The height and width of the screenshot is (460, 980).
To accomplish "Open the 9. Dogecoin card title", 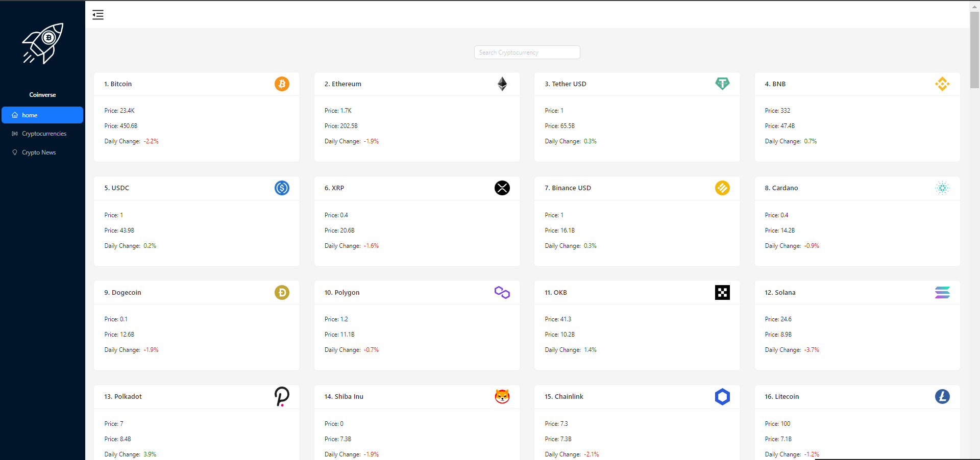I will pyautogui.click(x=123, y=293).
